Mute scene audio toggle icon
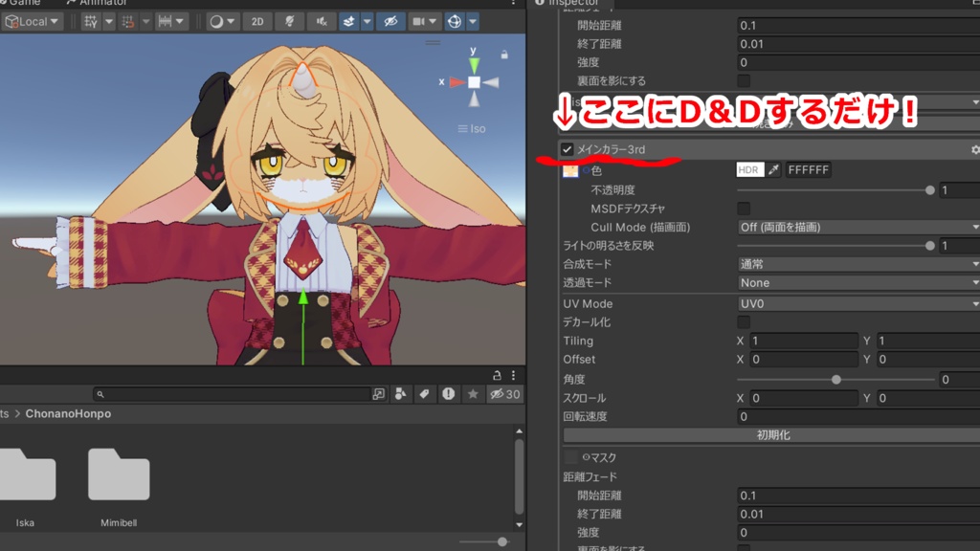 [322, 22]
